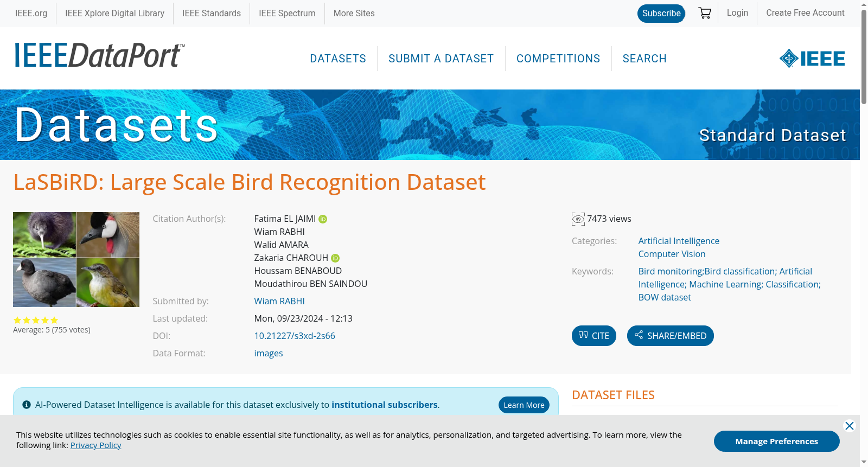The height and width of the screenshot is (467, 868).
Task: Click the IEEE logo at right
Action: (x=812, y=59)
